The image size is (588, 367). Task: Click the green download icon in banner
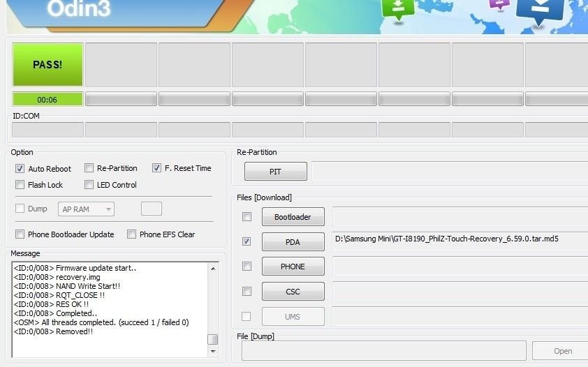[x=398, y=8]
